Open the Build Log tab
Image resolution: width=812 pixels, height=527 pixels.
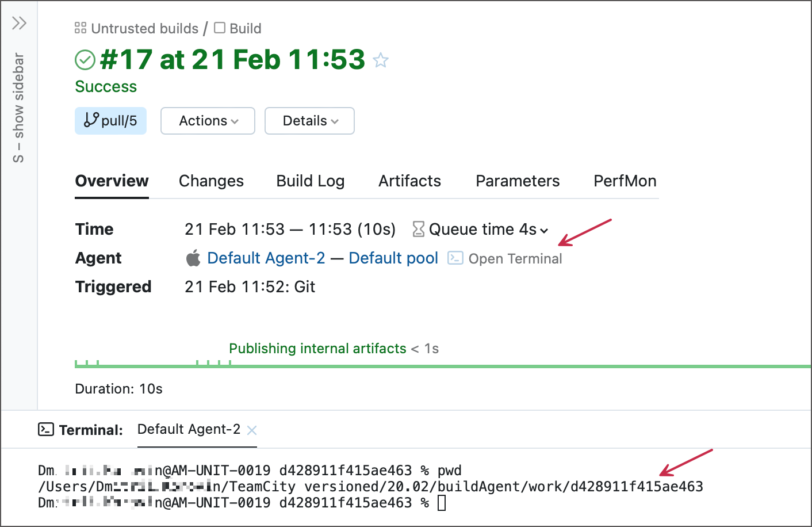coord(310,181)
